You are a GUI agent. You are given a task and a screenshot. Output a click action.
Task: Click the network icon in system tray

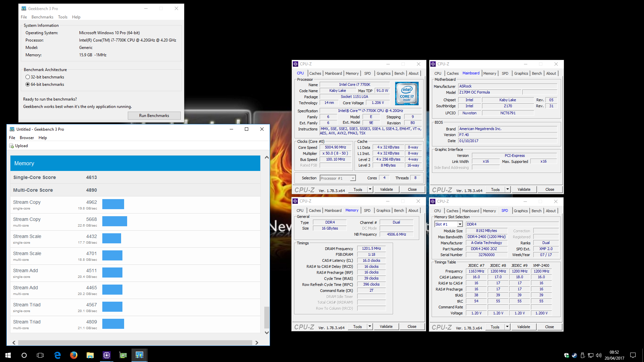pyautogui.click(x=591, y=355)
